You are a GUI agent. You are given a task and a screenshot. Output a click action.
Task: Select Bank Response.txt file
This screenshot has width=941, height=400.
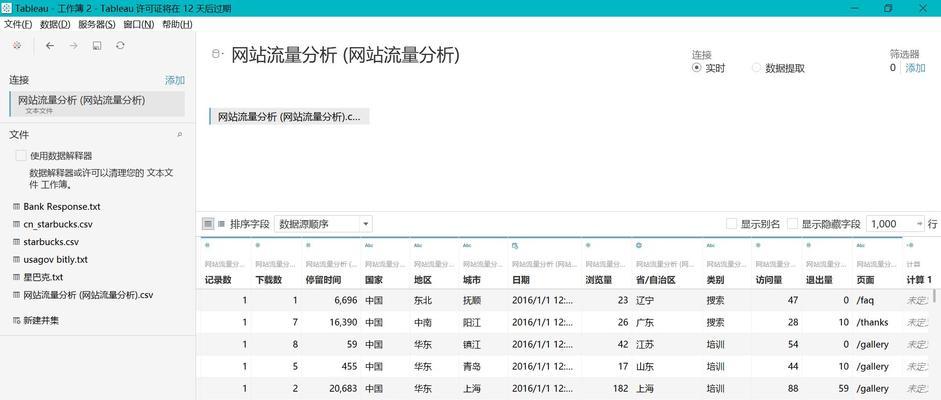click(x=62, y=206)
